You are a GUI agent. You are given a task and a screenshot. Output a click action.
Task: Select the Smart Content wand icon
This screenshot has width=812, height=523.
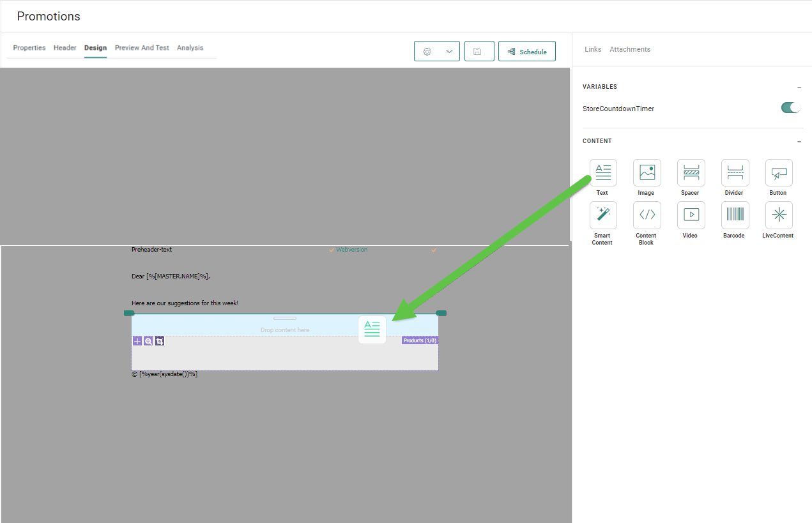click(602, 215)
